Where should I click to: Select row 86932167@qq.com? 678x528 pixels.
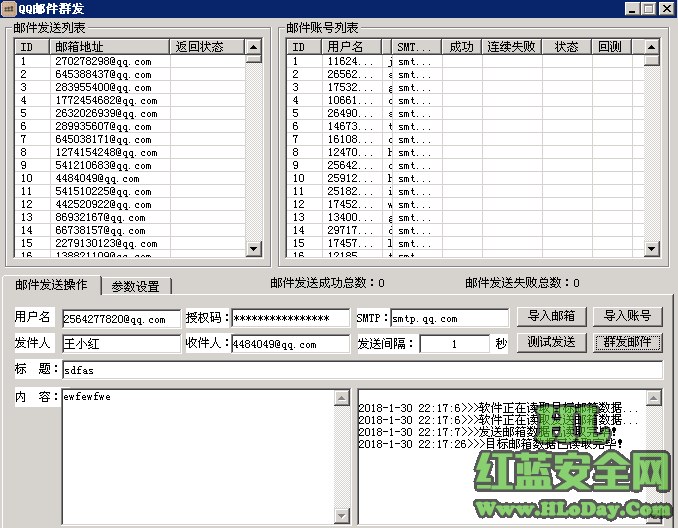click(x=130, y=217)
